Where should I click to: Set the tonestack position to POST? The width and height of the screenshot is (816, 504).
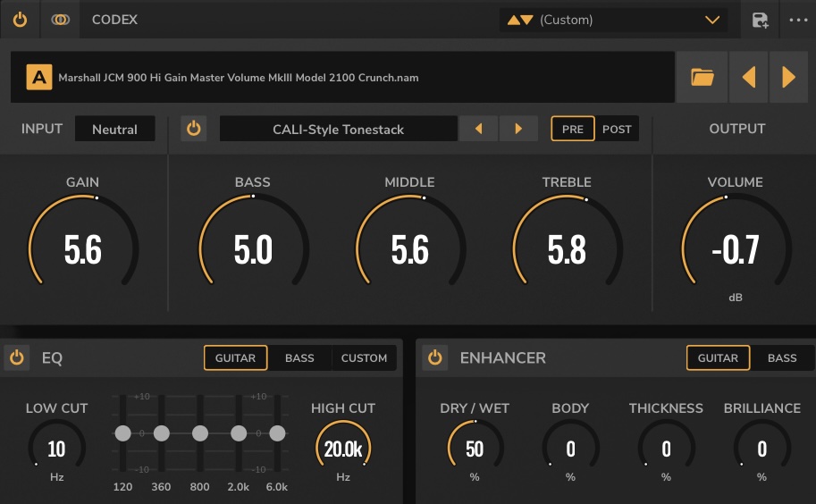(x=617, y=129)
